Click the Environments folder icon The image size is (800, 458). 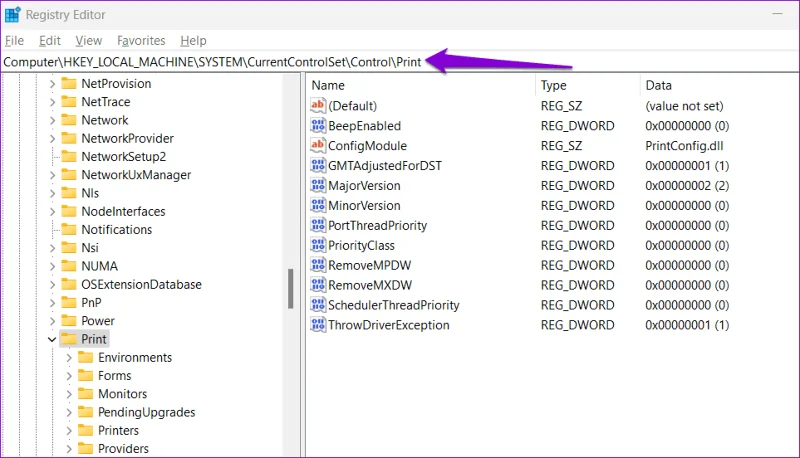coord(85,357)
